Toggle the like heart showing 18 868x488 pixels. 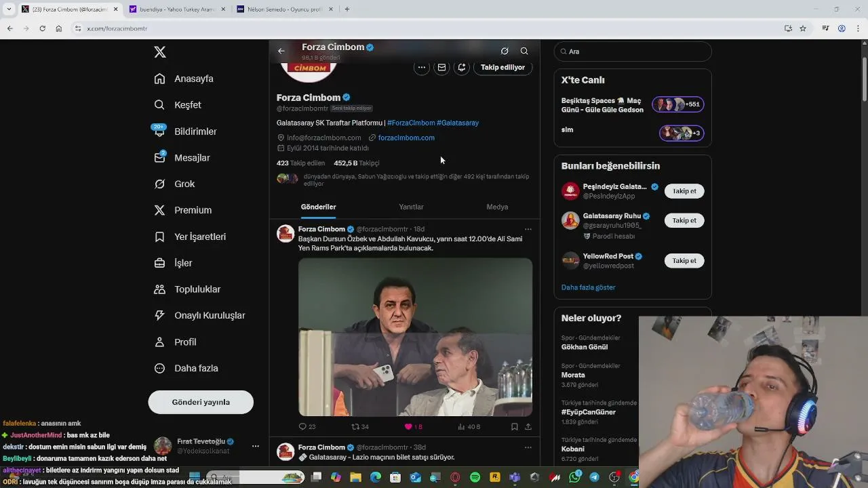[413, 426]
